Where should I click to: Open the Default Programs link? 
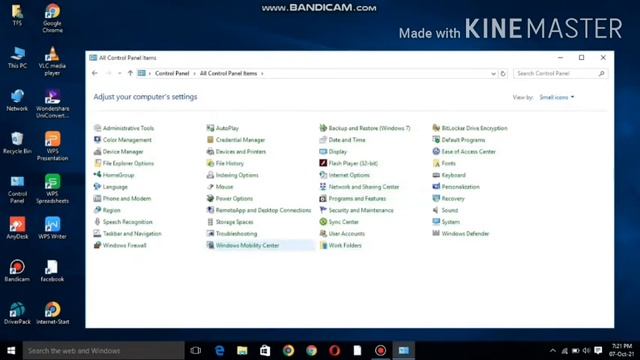pyautogui.click(x=463, y=140)
